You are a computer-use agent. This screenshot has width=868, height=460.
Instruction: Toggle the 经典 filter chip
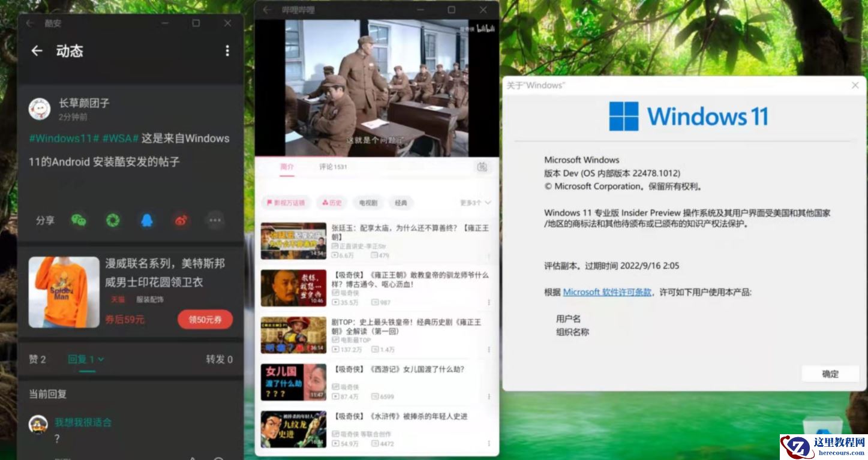click(401, 203)
